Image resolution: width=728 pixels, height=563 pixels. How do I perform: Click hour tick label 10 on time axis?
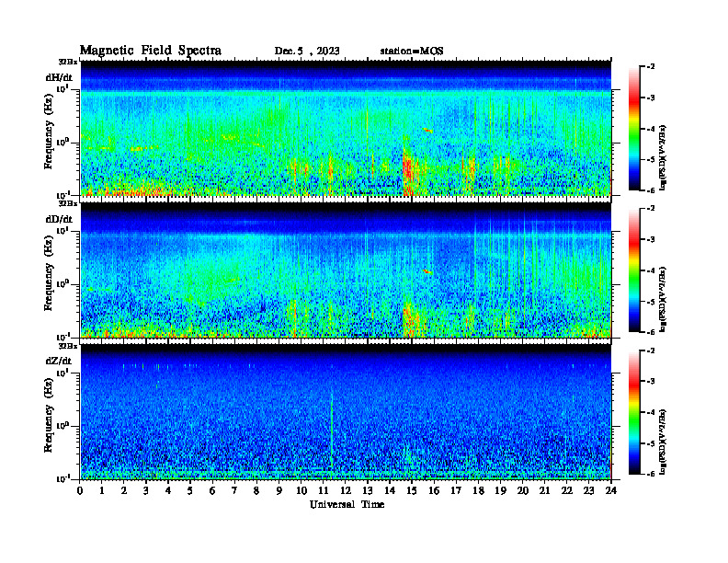tap(301, 491)
